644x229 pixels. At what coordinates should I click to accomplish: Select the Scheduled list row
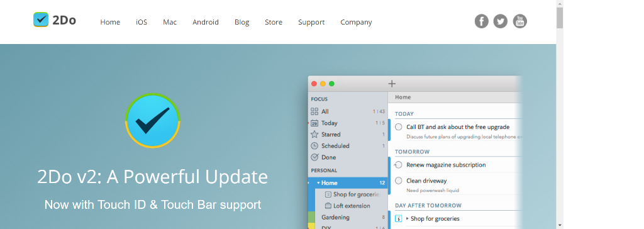(348, 146)
